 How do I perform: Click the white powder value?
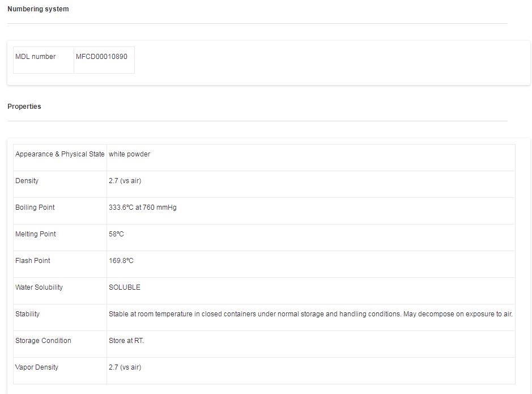130,154
